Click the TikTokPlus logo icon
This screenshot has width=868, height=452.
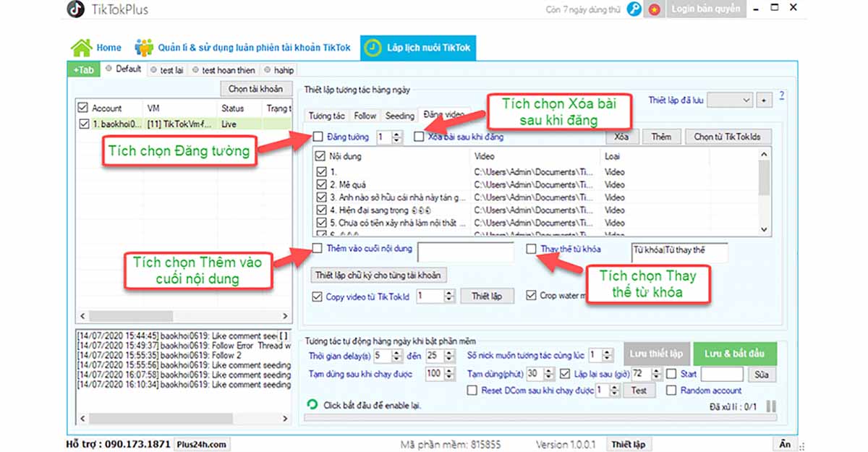coord(75,9)
